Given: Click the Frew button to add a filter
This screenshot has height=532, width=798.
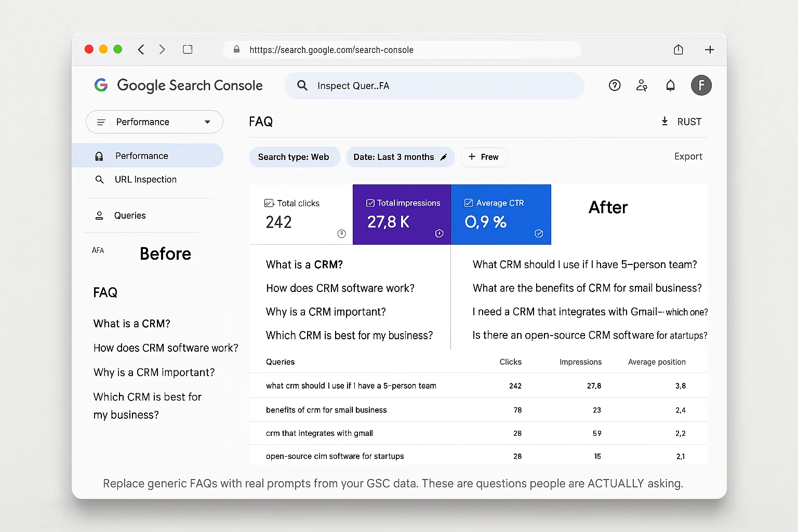Looking at the screenshot, I should coord(484,157).
